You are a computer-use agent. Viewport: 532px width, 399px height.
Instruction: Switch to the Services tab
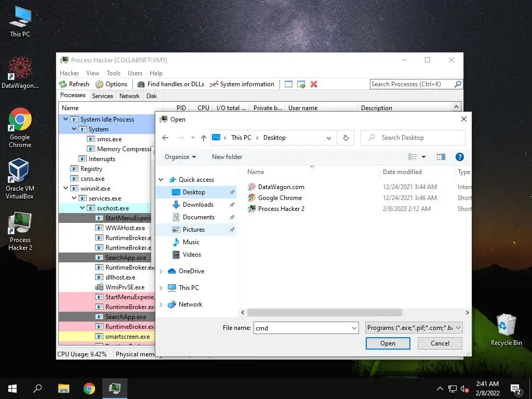pos(102,96)
